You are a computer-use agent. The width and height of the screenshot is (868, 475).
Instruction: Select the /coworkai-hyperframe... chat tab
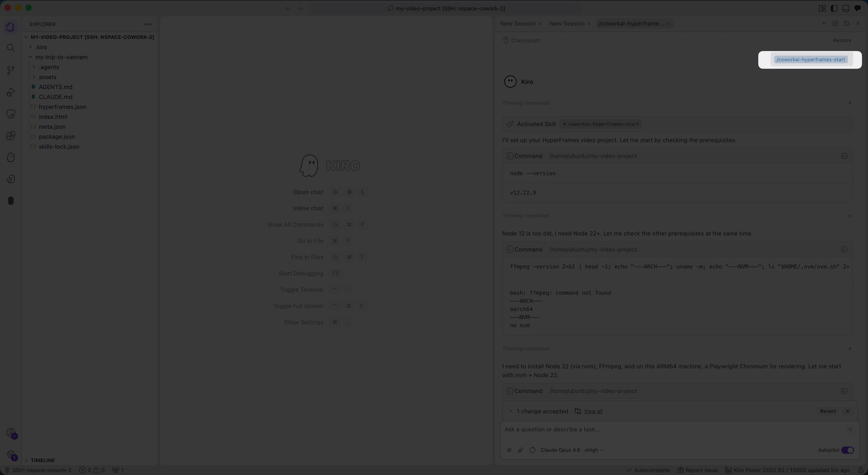(631, 24)
